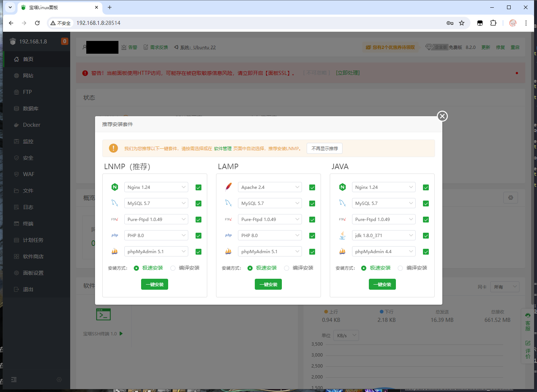Viewport: 537px width, 392px height.
Task: Open MySQL 5.7 dropdown in LAMP column
Action: coord(270,203)
